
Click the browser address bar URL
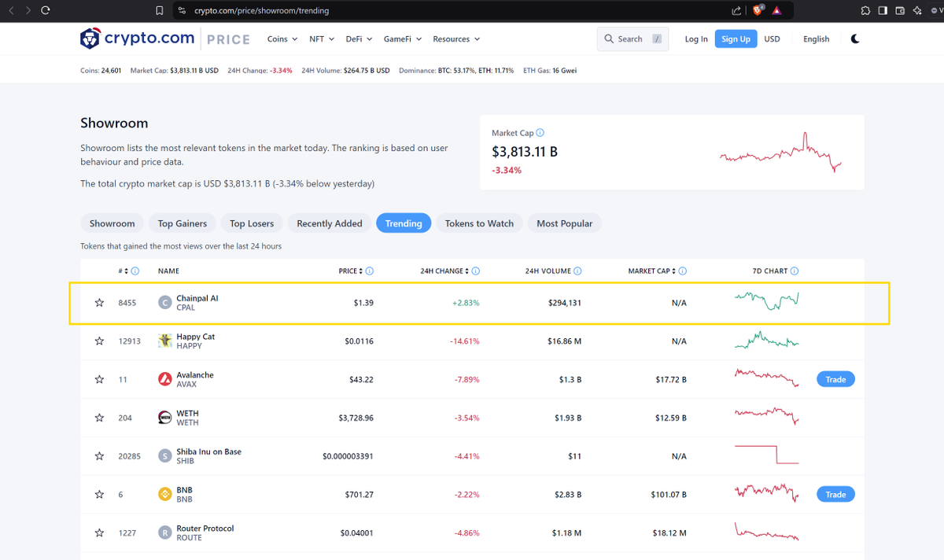click(x=262, y=10)
